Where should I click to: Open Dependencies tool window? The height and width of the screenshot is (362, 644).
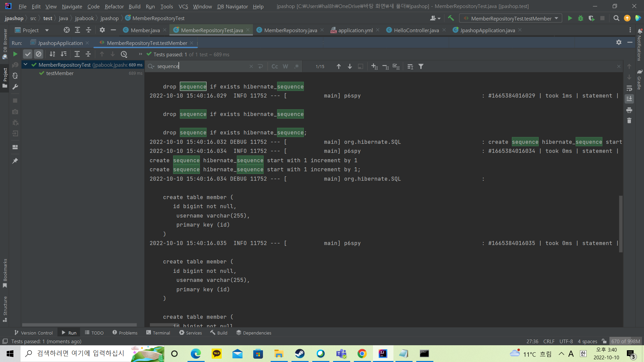[254, 333]
